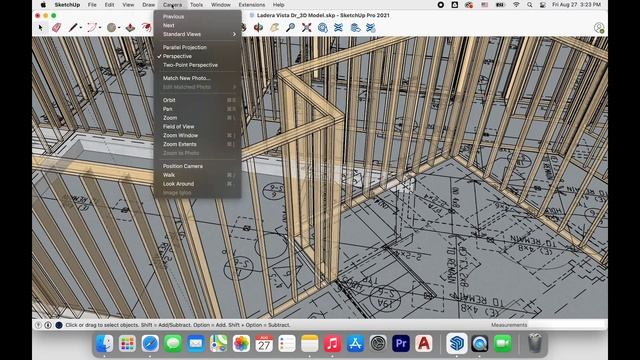Viewport: 640px width, 360px height.
Task: Activate the Push/Pull tool
Action: (x=130, y=27)
